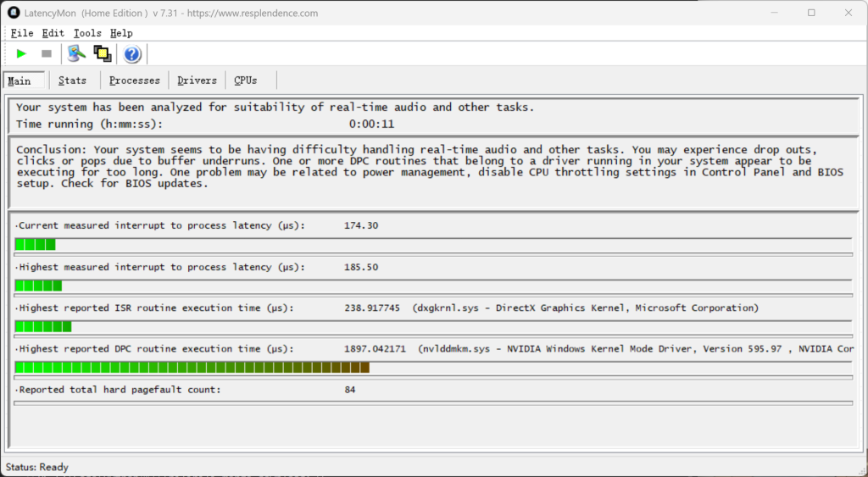This screenshot has height=477, width=868.
Task: Switch to the CPUs tab
Action: tap(245, 80)
